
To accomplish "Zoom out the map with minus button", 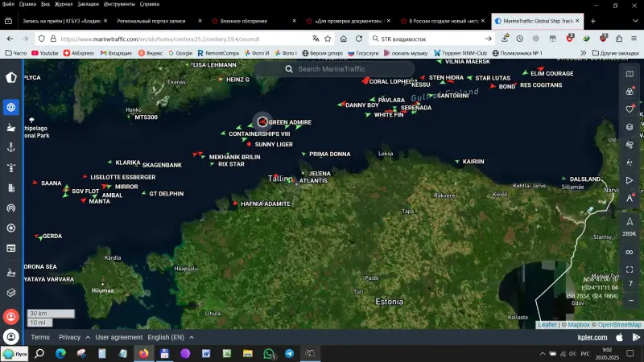I will [x=631, y=300].
